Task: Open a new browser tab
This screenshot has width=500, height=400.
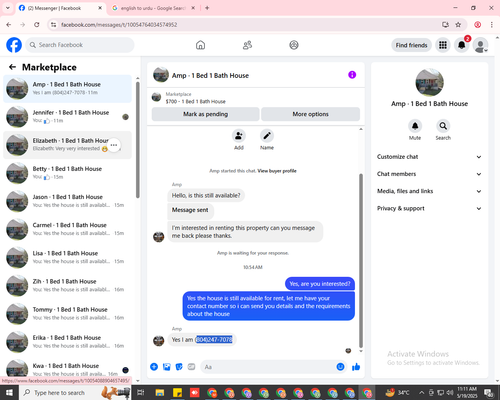Action: pos(207,8)
